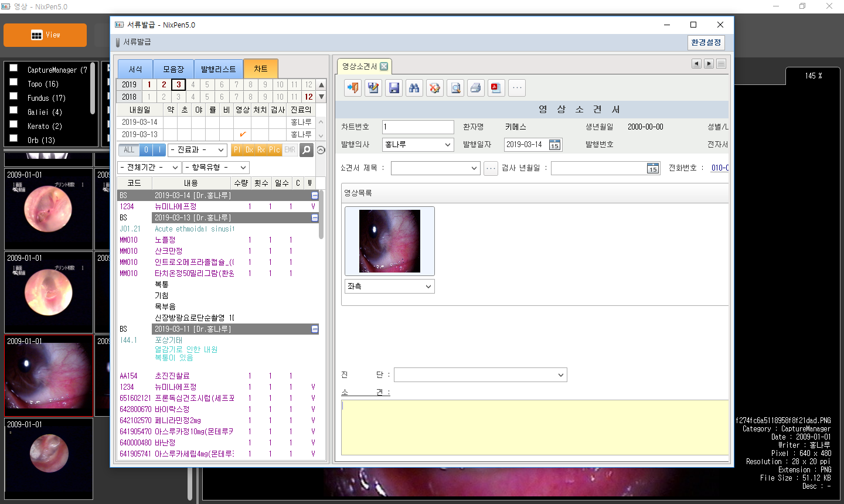Click the 환경설정 button
Image resolution: width=844 pixels, height=504 pixels.
pos(706,42)
